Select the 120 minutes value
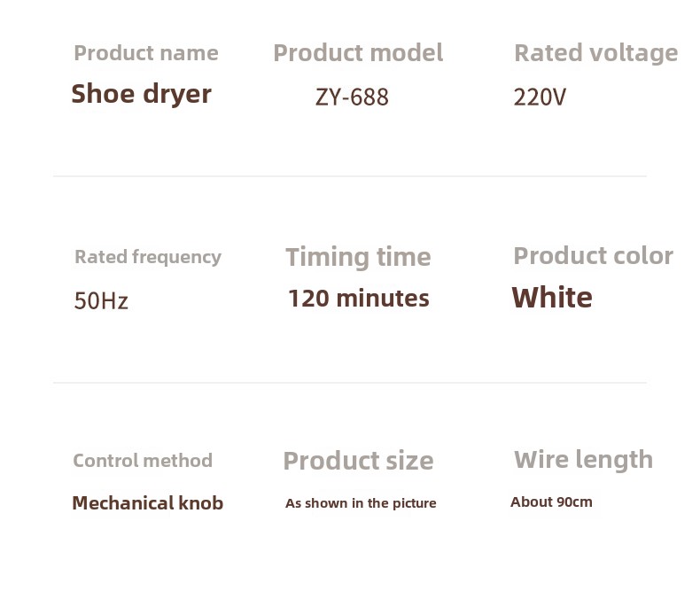The height and width of the screenshot is (591, 700). tap(359, 299)
